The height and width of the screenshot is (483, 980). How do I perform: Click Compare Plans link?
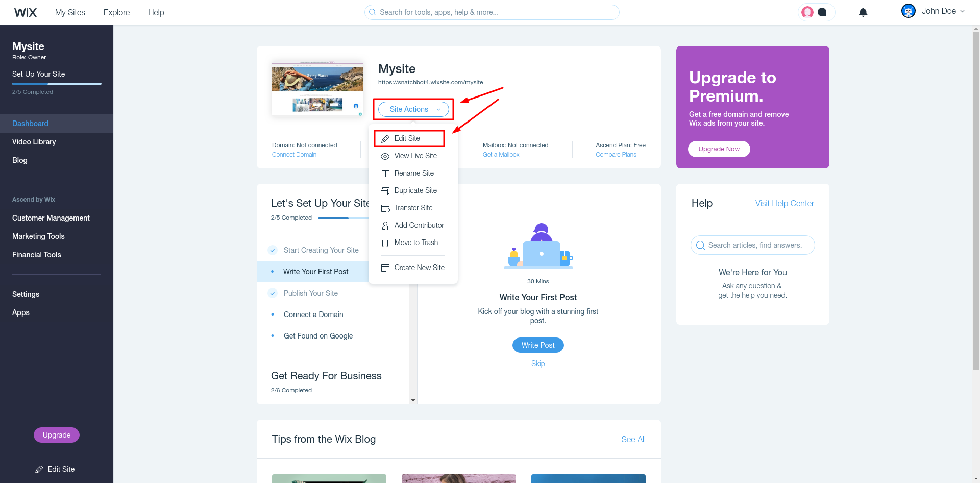click(x=616, y=155)
